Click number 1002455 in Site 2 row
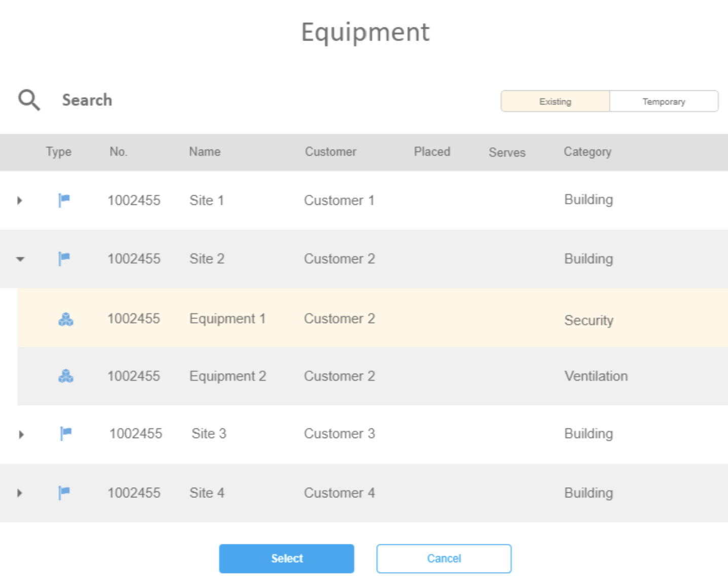The image size is (728, 579). tap(134, 259)
